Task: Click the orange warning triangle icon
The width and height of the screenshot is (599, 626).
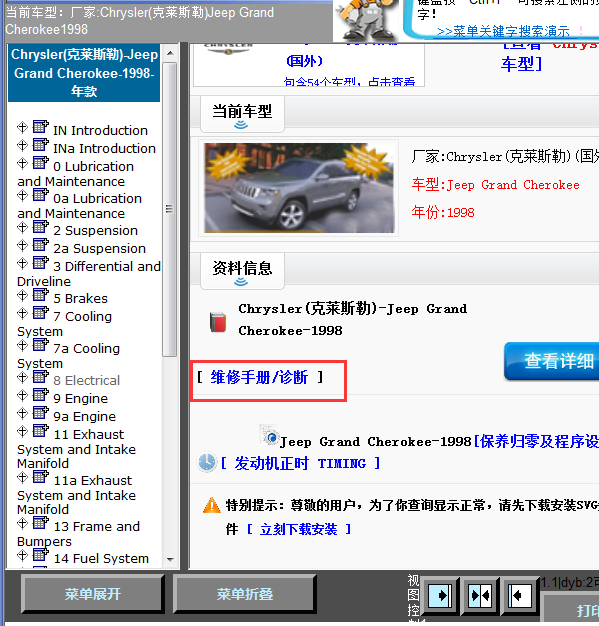Action: 212,505
